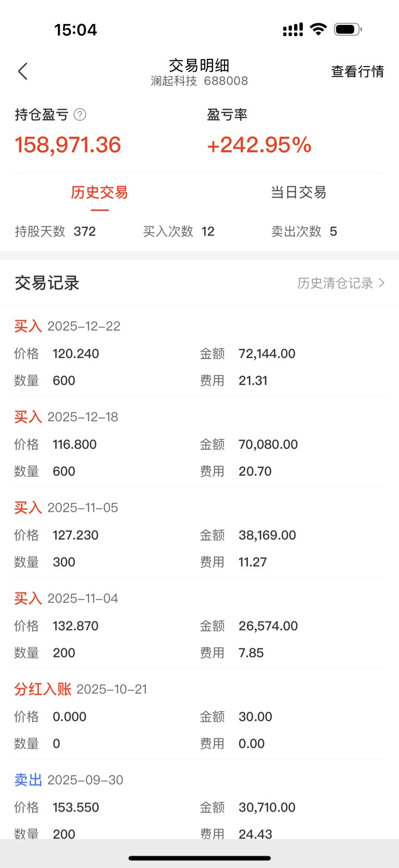The image size is (399, 868).
Task: Open 历史清仓记录 link
Action: [335, 283]
